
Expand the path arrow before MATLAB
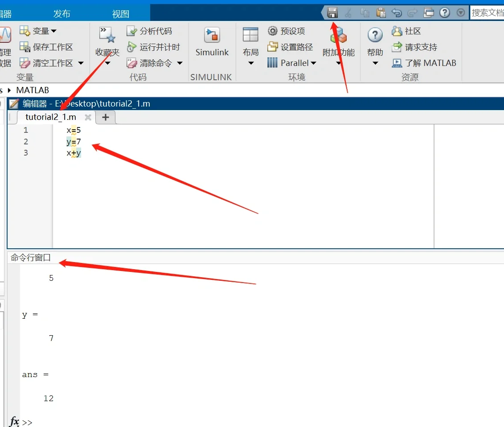tap(9, 90)
